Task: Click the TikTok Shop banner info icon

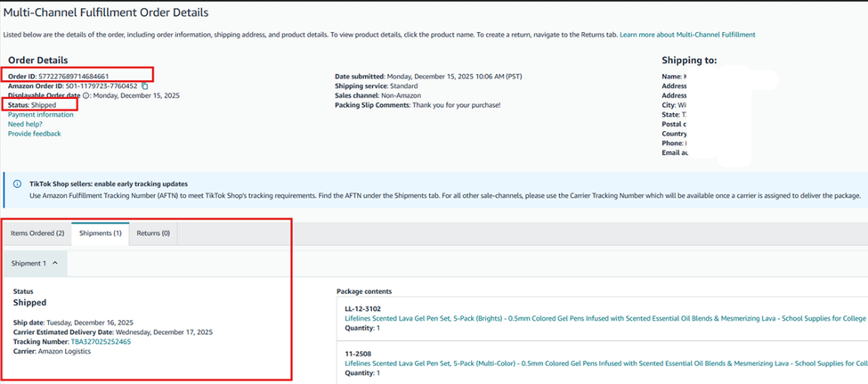Action: click(18, 184)
